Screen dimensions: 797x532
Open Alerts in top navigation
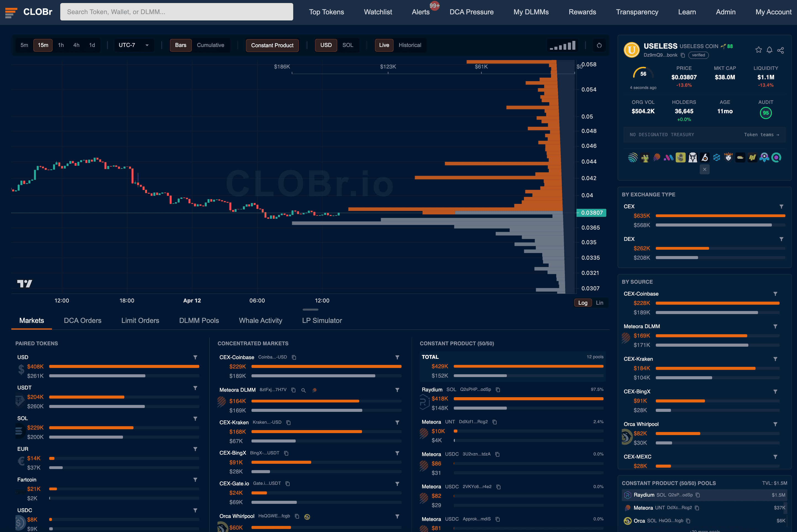point(421,12)
